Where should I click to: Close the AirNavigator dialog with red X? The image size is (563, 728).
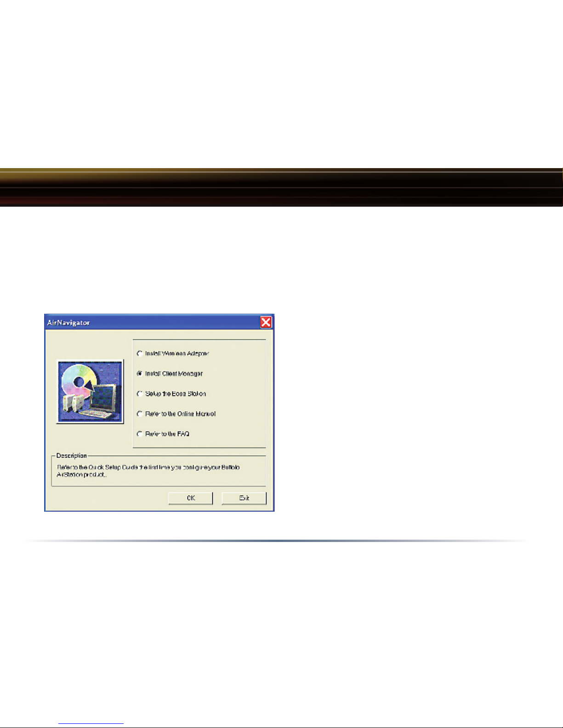[x=266, y=322]
